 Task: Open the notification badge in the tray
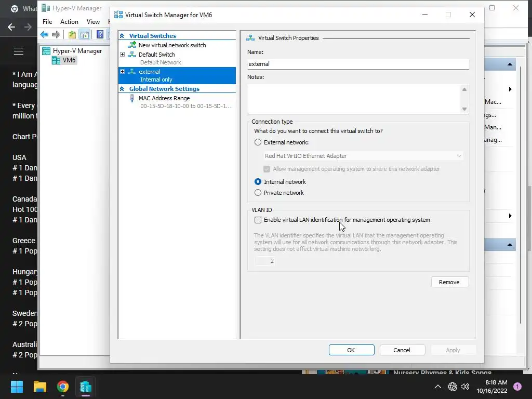point(517,387)
